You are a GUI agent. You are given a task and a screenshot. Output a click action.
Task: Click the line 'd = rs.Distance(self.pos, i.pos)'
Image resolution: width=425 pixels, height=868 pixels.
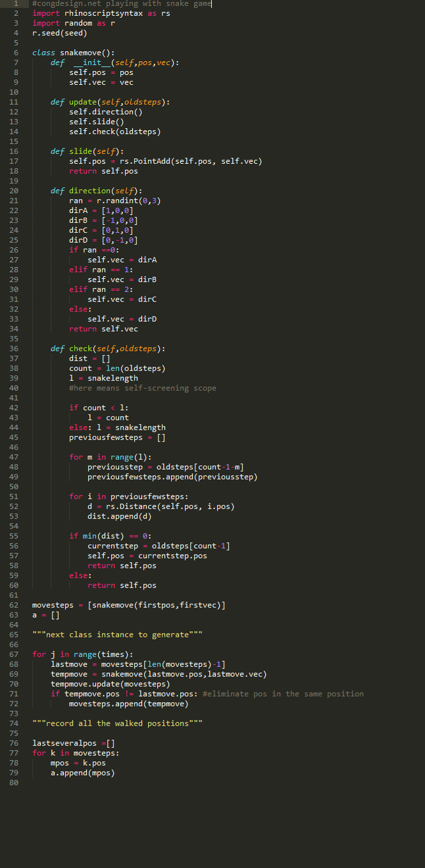coord(161,506)
